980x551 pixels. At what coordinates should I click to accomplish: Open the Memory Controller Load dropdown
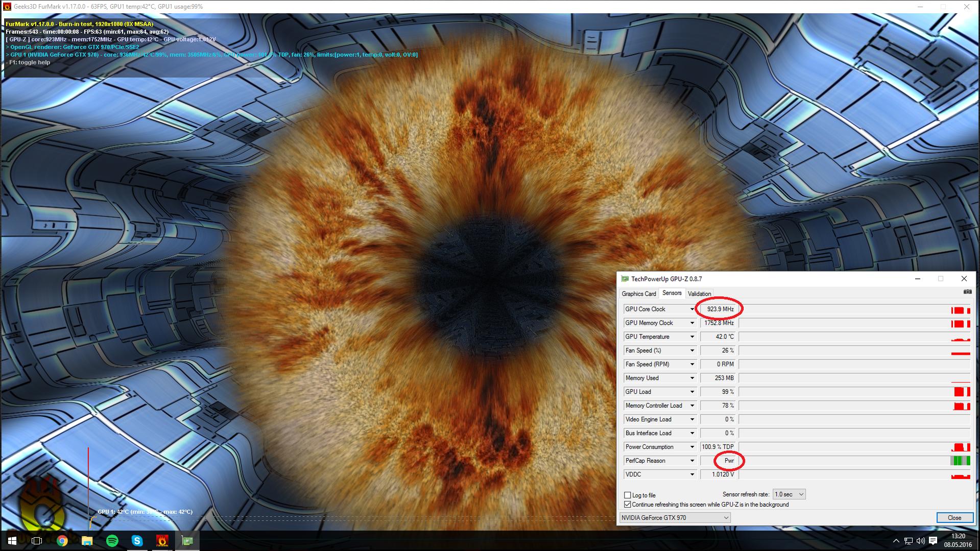coord(692,406)
